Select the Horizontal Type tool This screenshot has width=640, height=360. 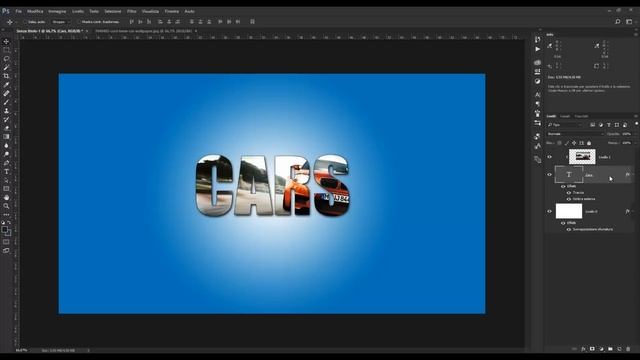click(x=6, y=171)
